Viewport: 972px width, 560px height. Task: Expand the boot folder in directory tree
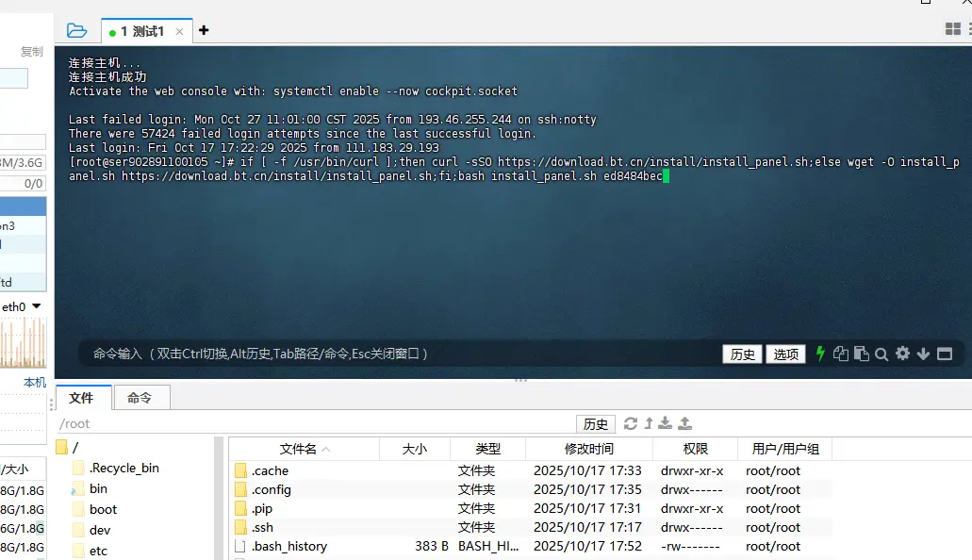click(101, 509)
